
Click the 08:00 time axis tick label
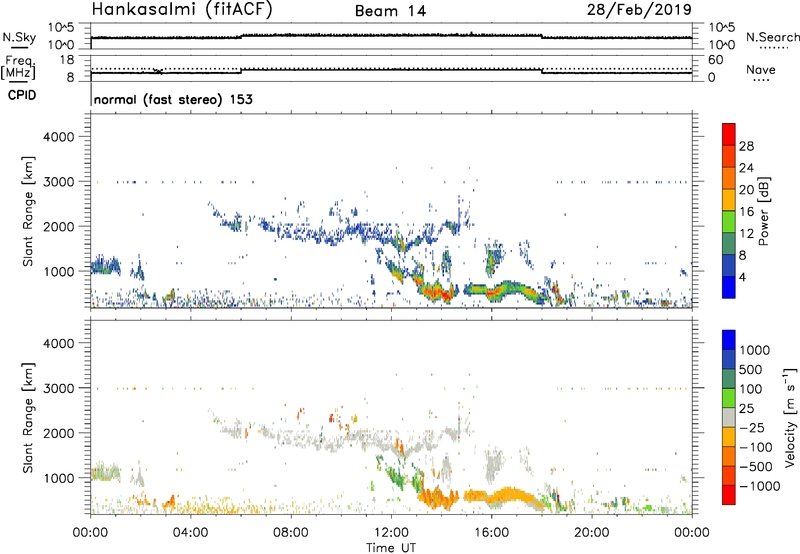click(291, 533)
